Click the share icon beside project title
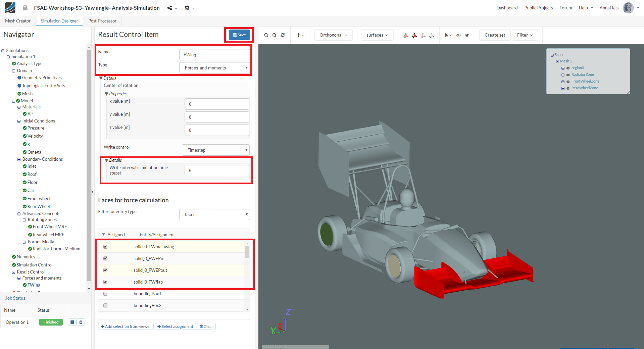Screen dimensions: 644x349 pos(170,8)
